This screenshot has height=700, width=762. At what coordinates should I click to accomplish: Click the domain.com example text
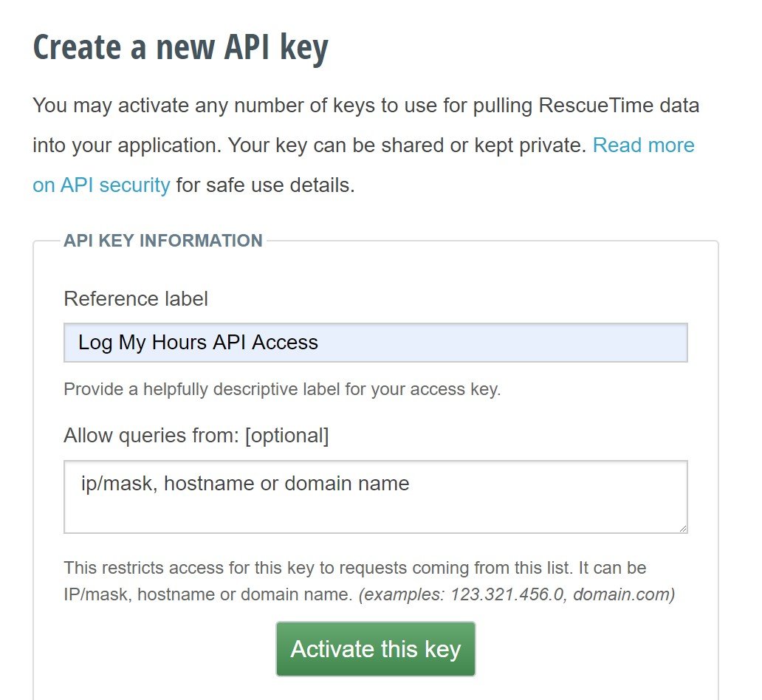click(623, 594)
